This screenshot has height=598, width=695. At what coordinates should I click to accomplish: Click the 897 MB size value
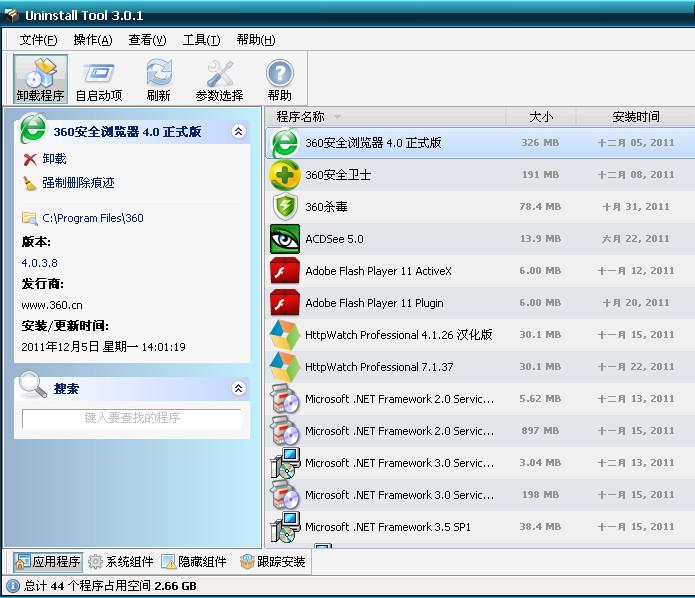(540, 430)
